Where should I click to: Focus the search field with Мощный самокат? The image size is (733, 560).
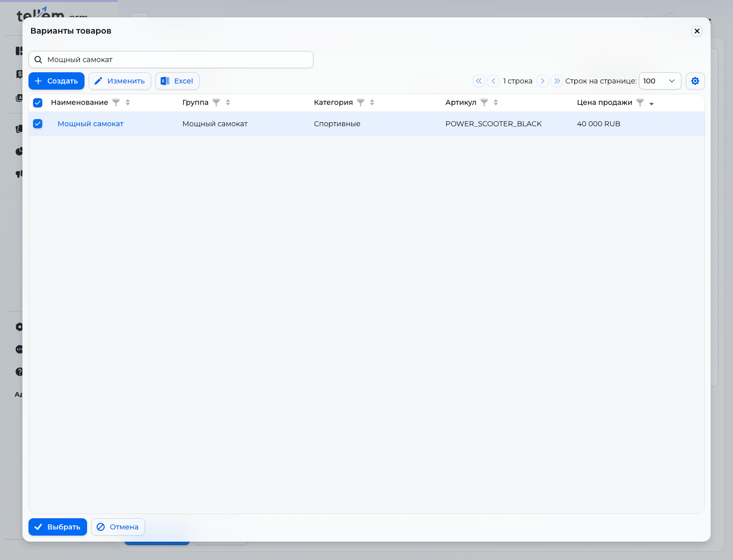pos(171,60)
